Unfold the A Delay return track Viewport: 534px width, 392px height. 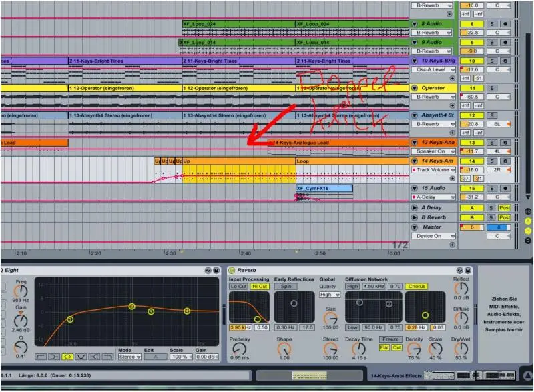click(x=416, y=208)
